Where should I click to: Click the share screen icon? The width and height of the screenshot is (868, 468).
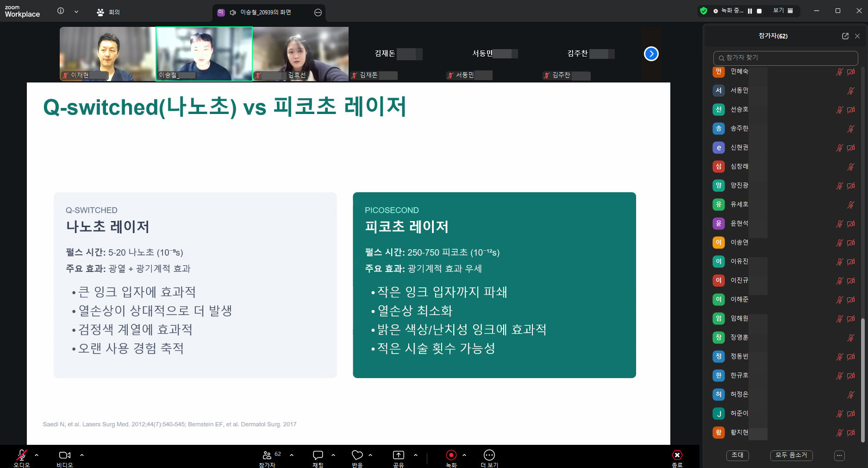[x=398, y=455]
